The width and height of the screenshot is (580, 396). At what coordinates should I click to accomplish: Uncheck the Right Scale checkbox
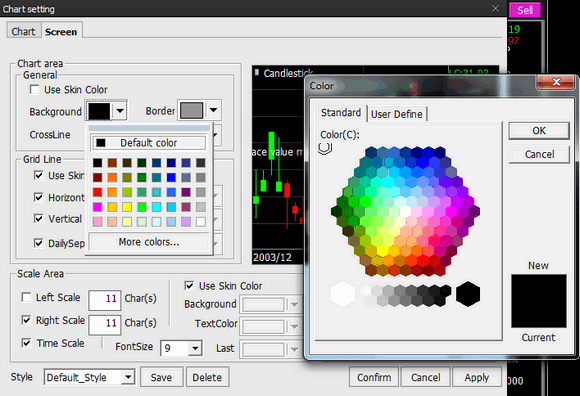coord(26,320)
